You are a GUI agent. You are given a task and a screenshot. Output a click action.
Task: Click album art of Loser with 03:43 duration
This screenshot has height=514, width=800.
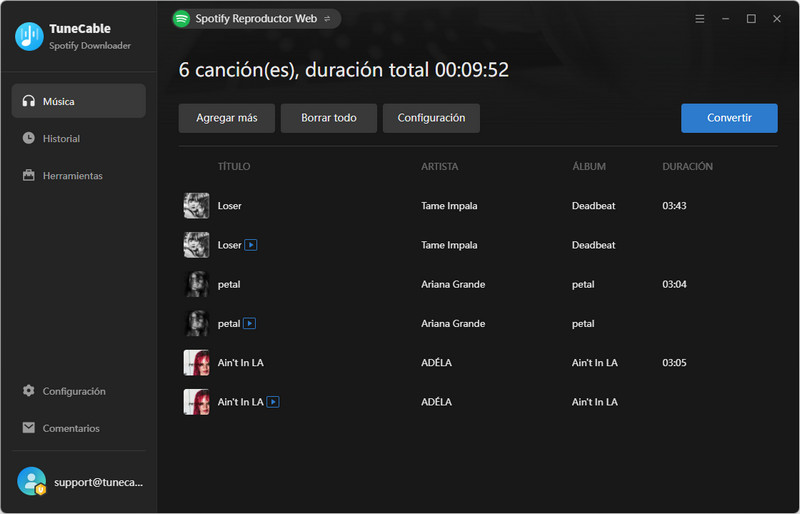click(x=196, y=206)
